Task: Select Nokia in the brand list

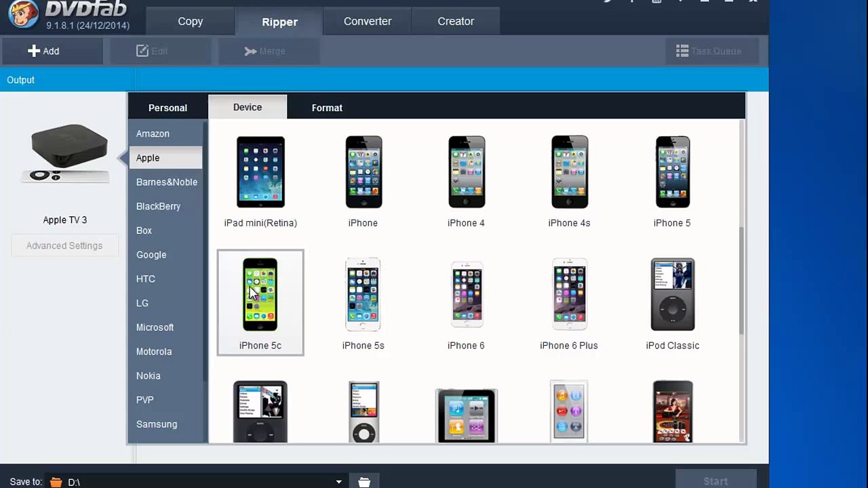Action: pos(165,375)
